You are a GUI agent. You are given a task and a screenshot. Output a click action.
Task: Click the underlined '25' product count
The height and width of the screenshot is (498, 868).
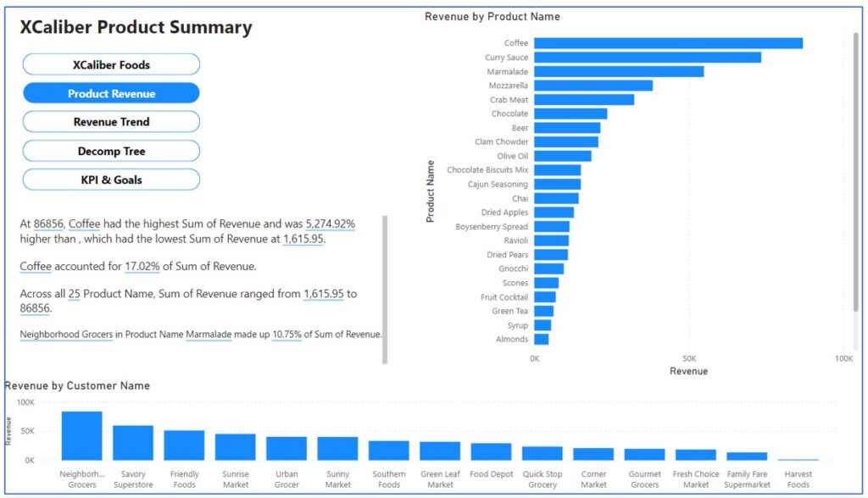[x=75, y=294]
